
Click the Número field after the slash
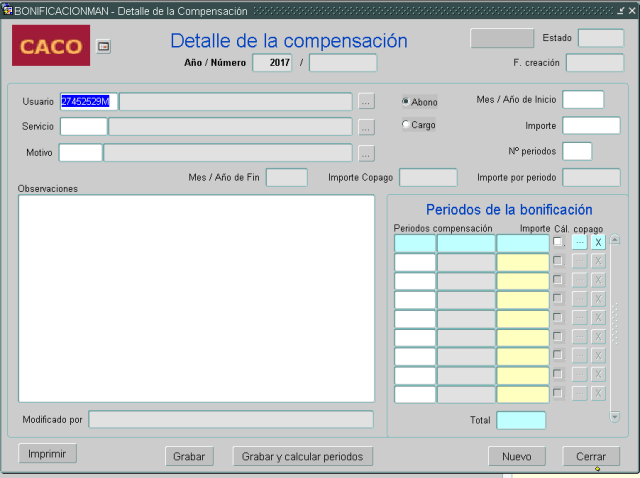pos(343,63)
